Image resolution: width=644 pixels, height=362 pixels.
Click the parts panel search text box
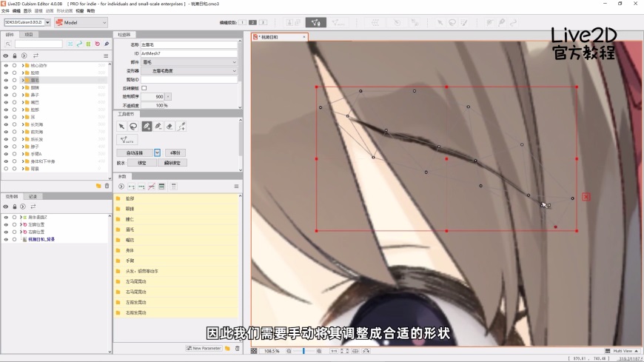[x=38, y=44]
